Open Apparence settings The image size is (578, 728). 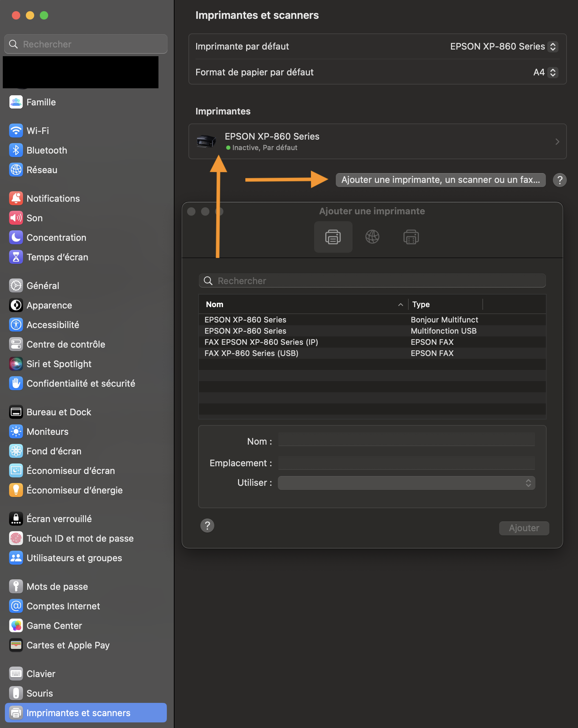coord(86,305)
